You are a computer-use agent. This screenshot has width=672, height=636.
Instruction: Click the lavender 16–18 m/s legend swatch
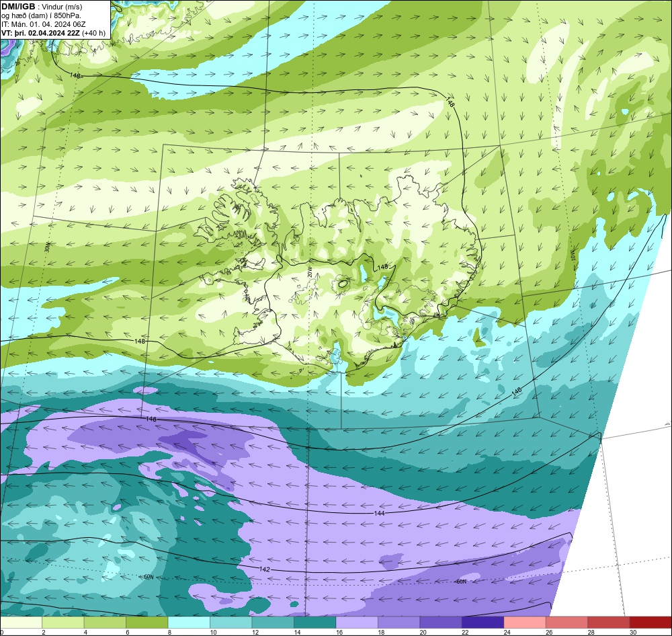tap(357, 623)
